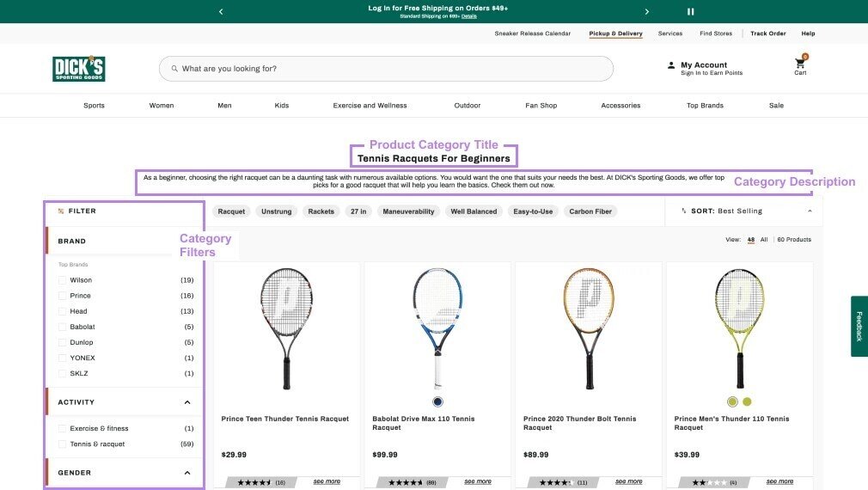868x490 pixels.
Task: Open Sneaker Release Calendar link
Action: [x=533, y=34]
